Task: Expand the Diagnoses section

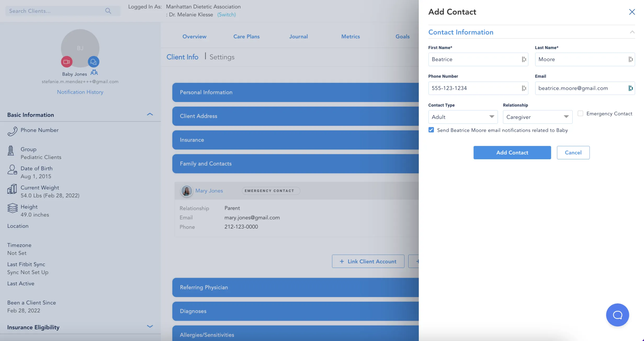Action: [x=295, y=311]
